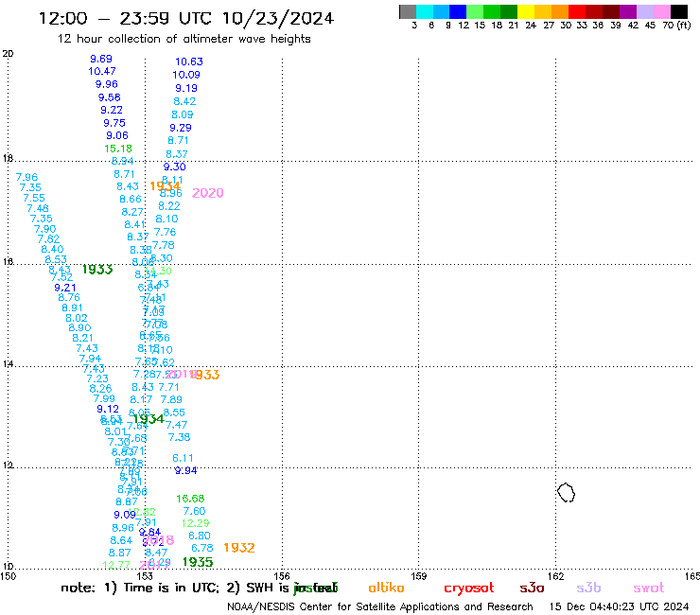The image size is (700, 615).
Task: Click the gray swatch in the color scale
Action: coord(408,11)
